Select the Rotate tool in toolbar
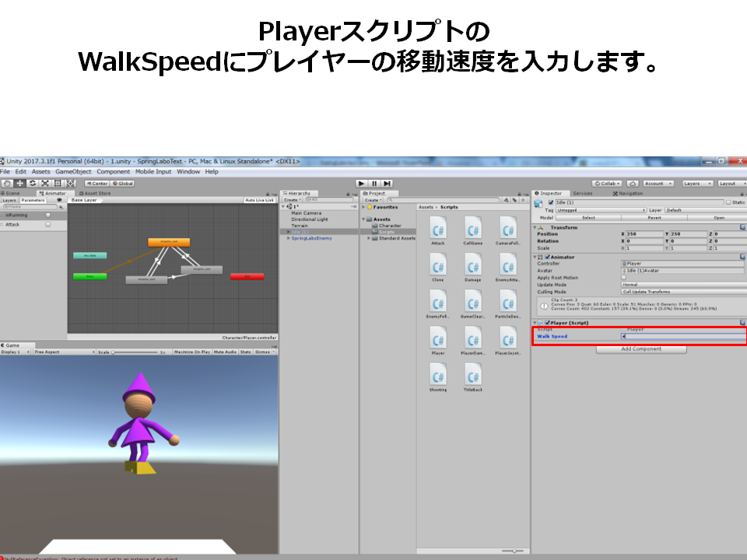747x560 pixels. click(33, 184)
